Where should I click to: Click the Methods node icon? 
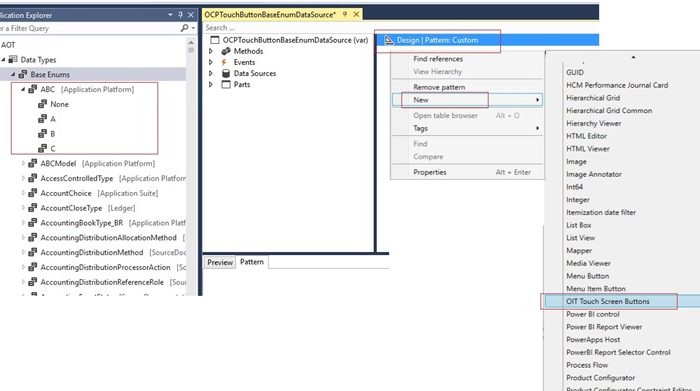click(226, 51)
